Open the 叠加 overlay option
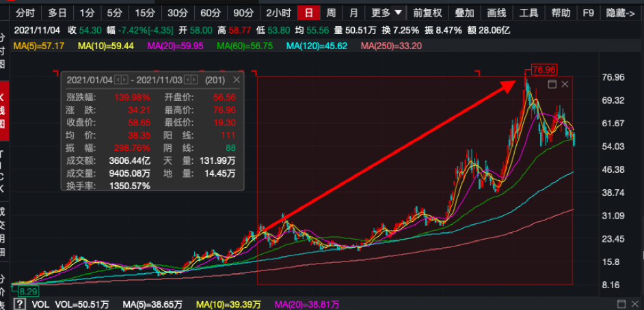Image resolution: width=644 pixels, height=310 pixels. 464,13
